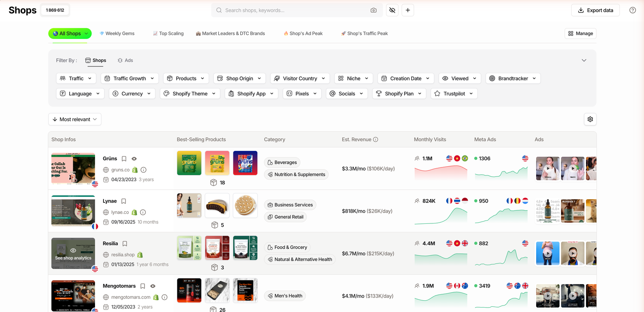The height and width of the screenshot is (312, 644).
Task: Click the Shopify icon next to lynae.co
Action: click(x=134, y=212)
